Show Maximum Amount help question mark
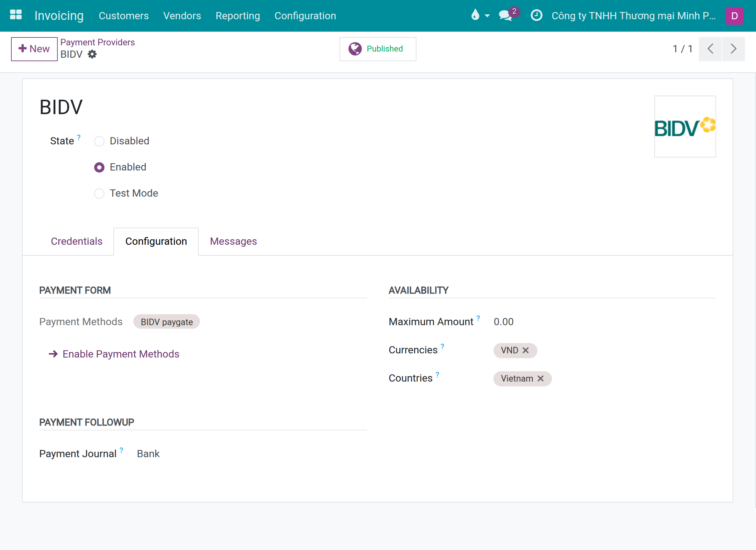The image size is (756, 550). pos(478,318)
